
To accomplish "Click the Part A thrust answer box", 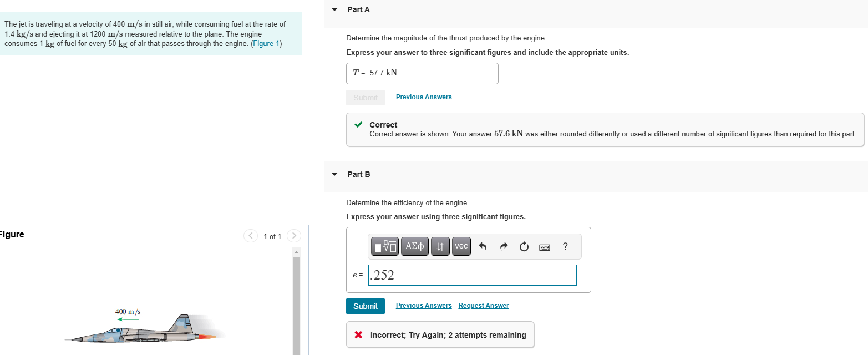I will [x=422, y=73].
